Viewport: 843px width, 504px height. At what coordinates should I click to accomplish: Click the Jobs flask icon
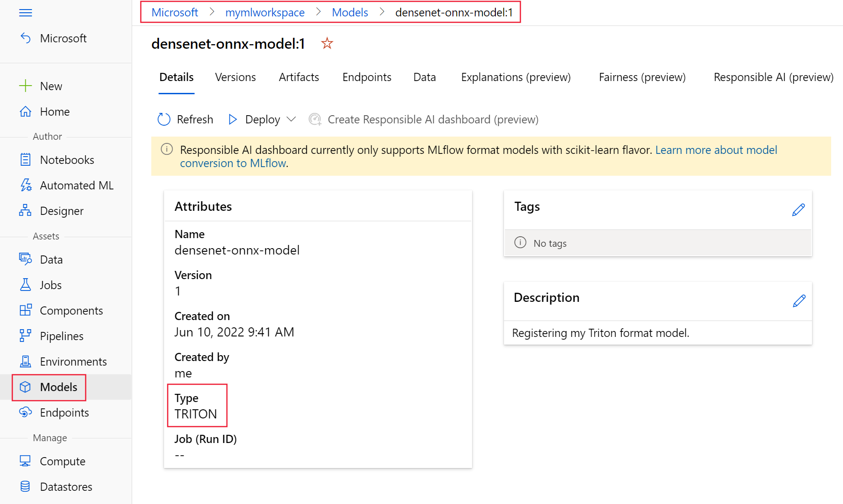(x=26, y=285)
